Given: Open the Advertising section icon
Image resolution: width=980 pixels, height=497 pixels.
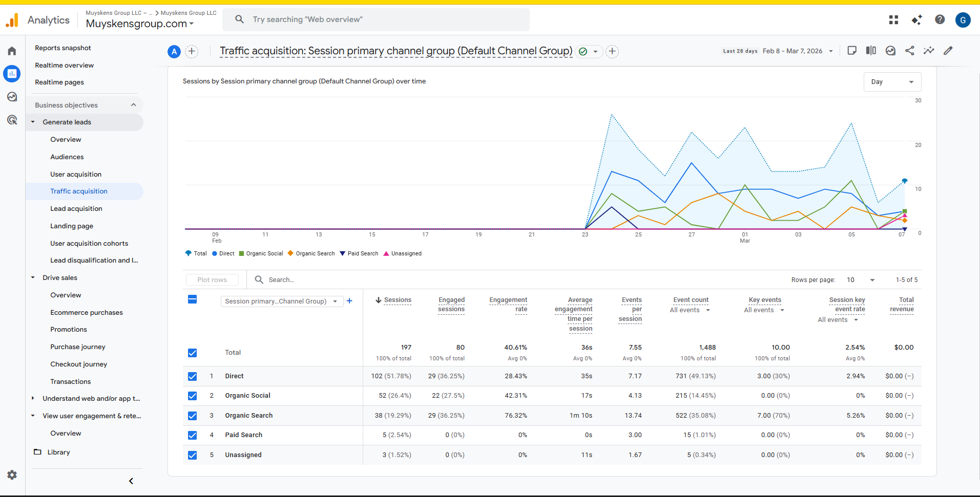Looking at the screenshot, I should pyautogui.click(x=12, y=120).
